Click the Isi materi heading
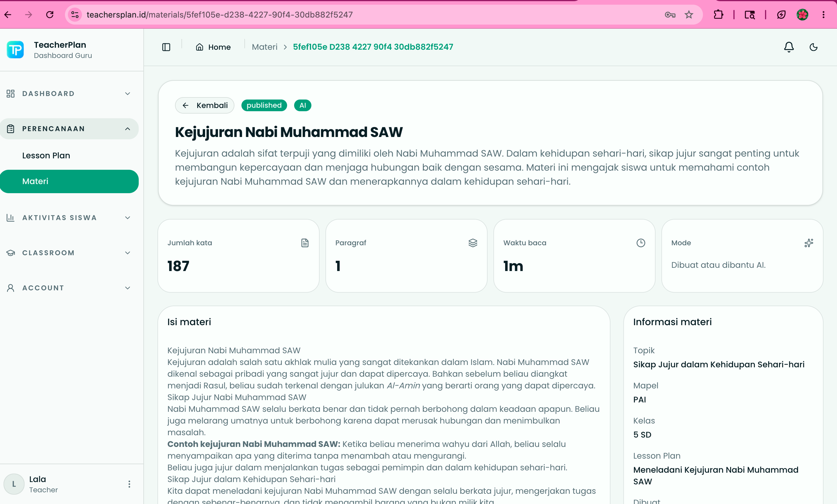The image size is (837, 504). coord(189,322)
